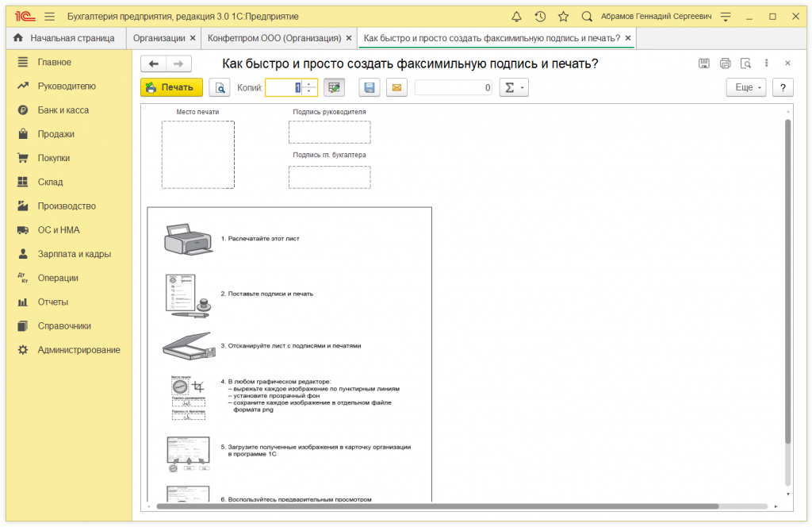Open the service settings menu beside the username

tap(725, 16)
